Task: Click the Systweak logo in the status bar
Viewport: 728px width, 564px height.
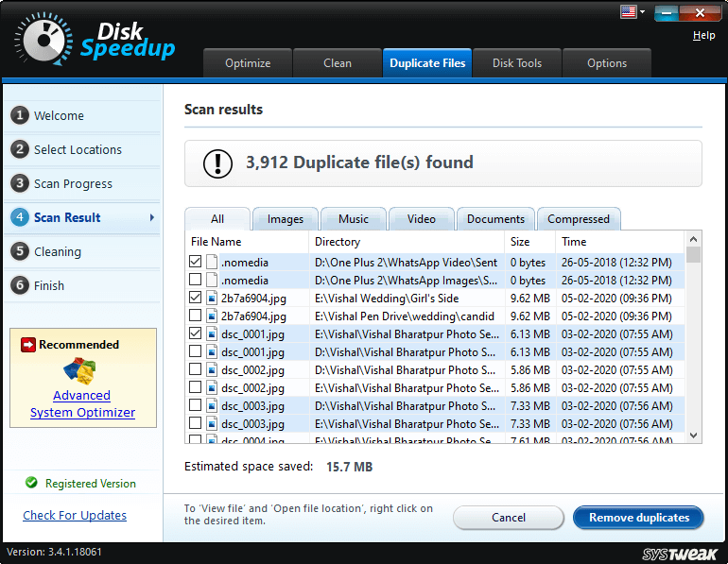Action: pyautogui.click(x=680, y=554)
